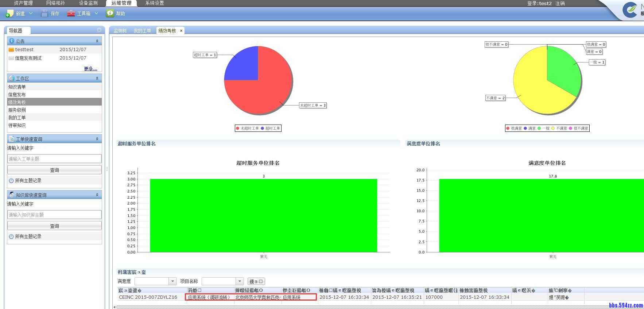Click the 公告 info icon
Viewport: 644px width, 309px height.
pos(12,41)
